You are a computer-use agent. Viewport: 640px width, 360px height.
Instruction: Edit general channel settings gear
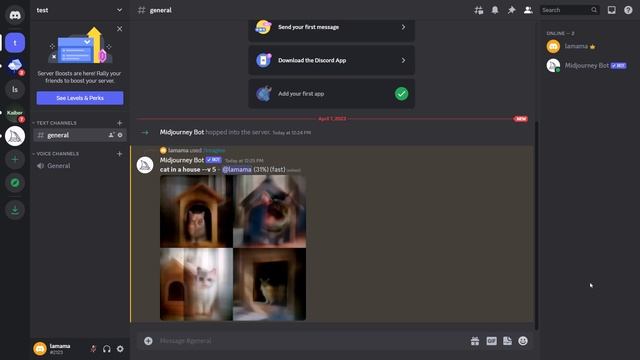click(120, 135)
